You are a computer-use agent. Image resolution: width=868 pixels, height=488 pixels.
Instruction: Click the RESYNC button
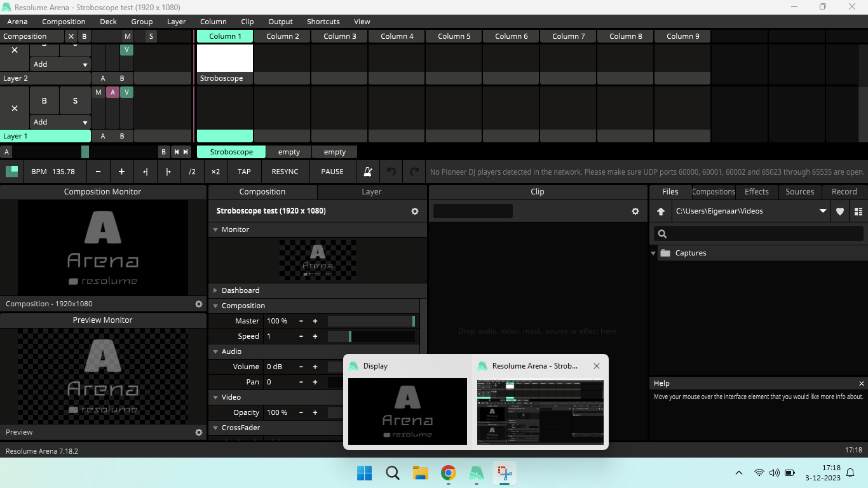pyautogui.click(x=285, y=172)
